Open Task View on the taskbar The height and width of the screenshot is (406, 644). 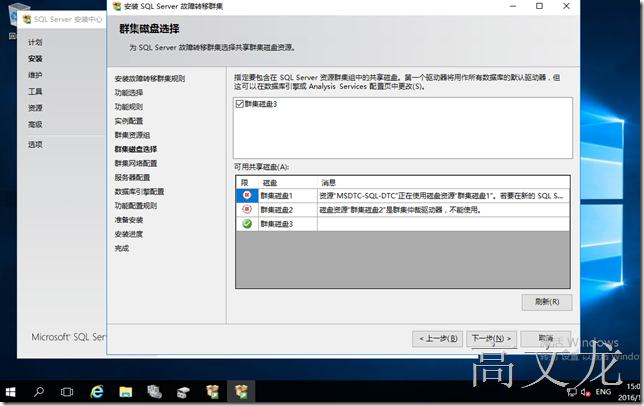[x=67, y=392]
